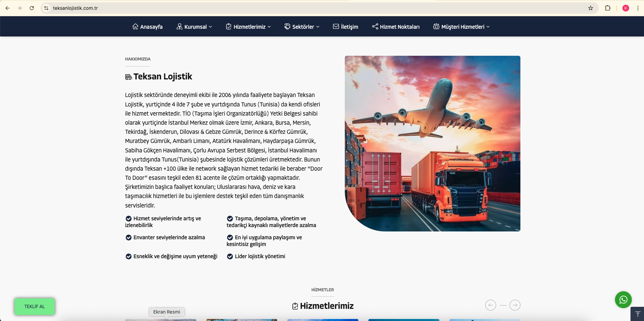This screenshot has width=644, height=321.
Task: Open the Chrome three-dot menu
Action: tap(638, 8)
